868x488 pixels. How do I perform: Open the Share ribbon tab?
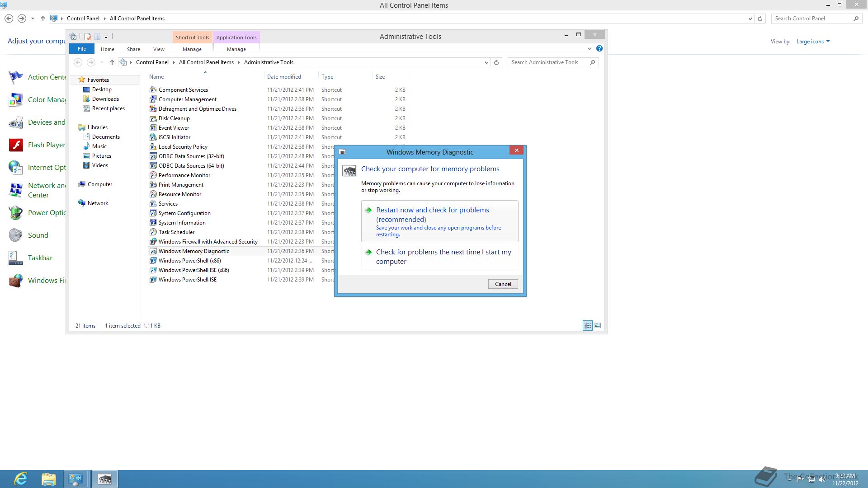pos(133,49)
